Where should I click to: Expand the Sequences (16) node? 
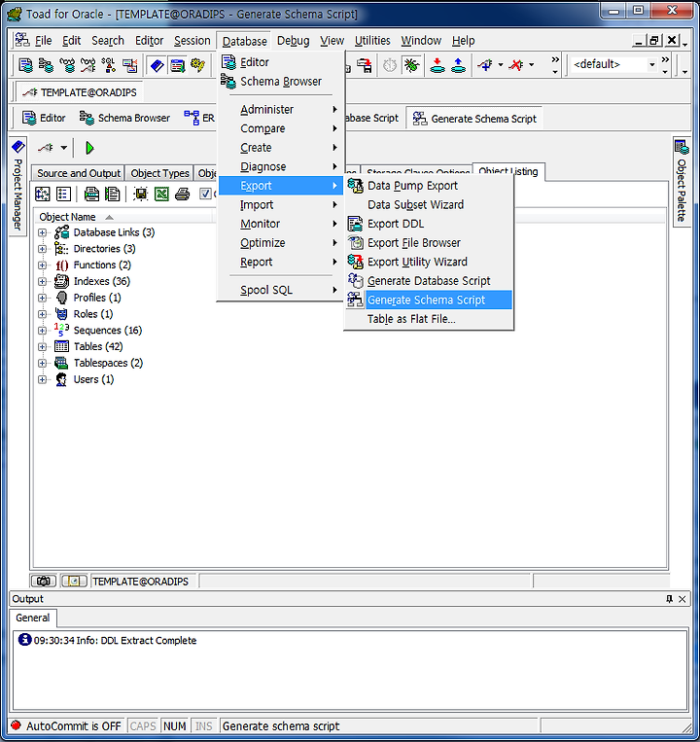click(x=42, y=331)
